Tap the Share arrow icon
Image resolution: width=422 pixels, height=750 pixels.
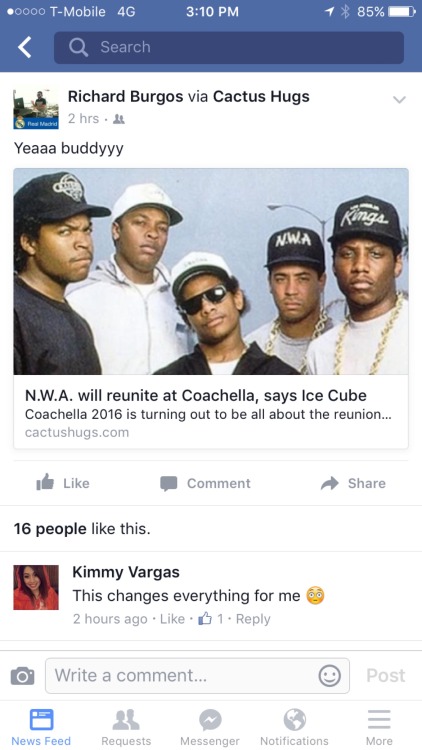330,483
